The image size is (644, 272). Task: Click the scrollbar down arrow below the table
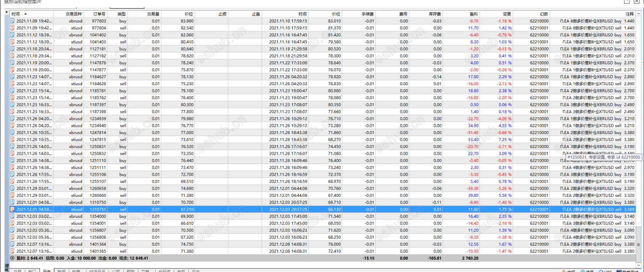[x=639, y=265]
